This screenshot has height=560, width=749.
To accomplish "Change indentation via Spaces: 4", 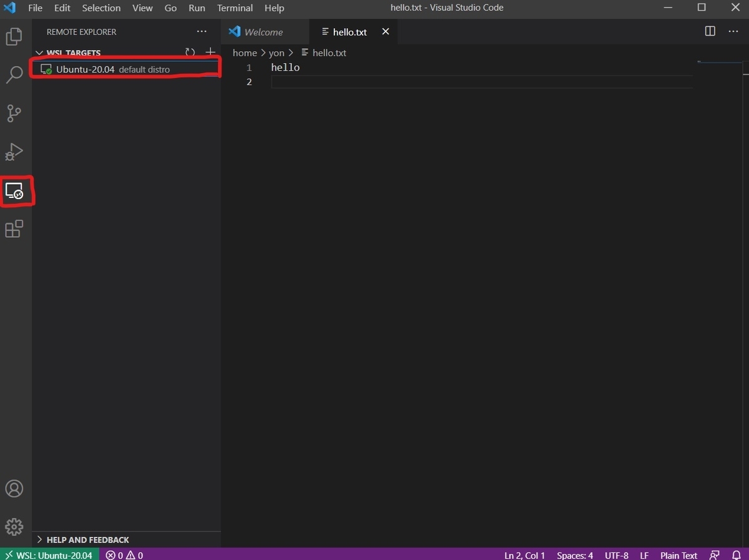I will click(575, 555).
